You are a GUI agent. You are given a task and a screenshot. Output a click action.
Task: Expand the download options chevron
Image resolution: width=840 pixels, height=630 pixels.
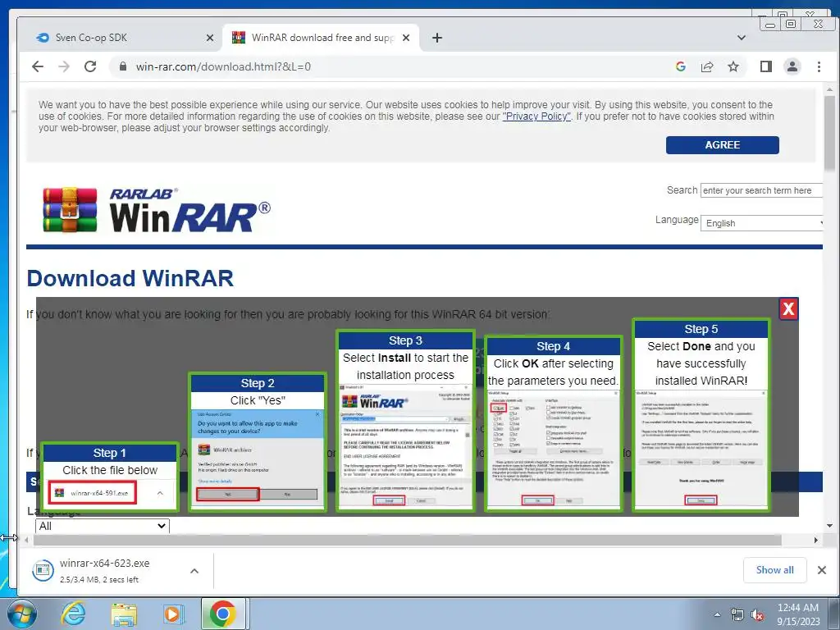tap(194, 571)
